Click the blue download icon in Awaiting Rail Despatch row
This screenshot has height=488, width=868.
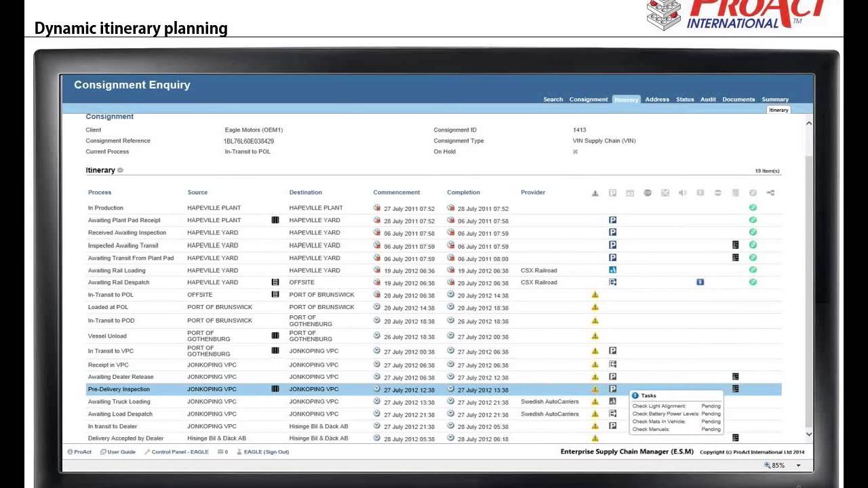[x=700, y=282]
